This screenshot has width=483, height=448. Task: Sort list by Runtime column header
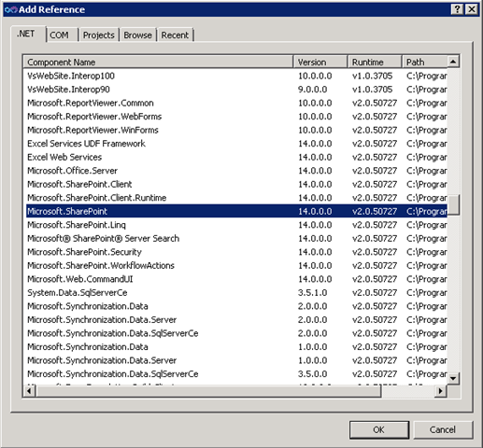pyautogui.click(x=375, y=62)
